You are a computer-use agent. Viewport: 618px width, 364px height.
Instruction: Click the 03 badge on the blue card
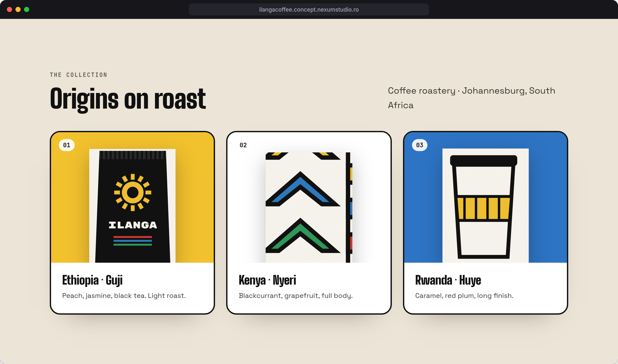tap(420, 145)
